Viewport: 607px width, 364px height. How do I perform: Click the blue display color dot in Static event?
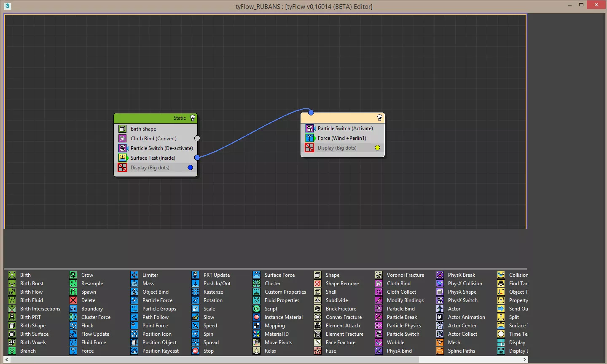click(x=190, y=168)
